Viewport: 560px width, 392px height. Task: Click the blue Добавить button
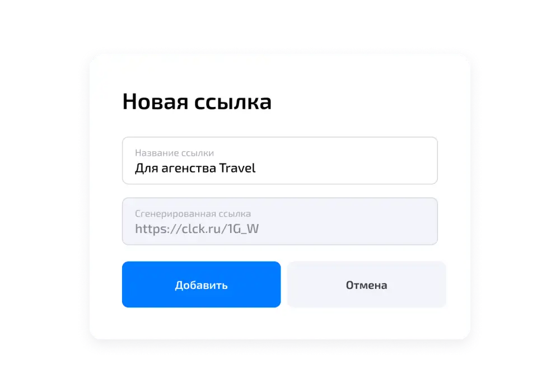[201, 284]
